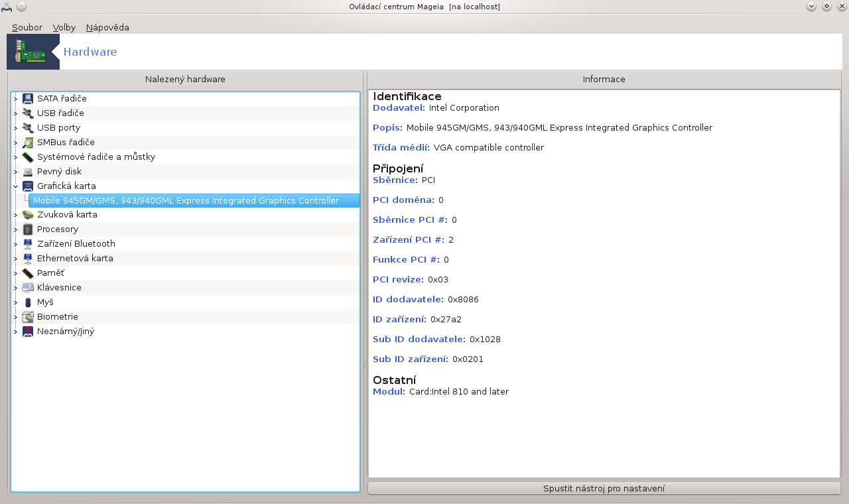Click the Mageia title bar app icon

click(7, 7)
